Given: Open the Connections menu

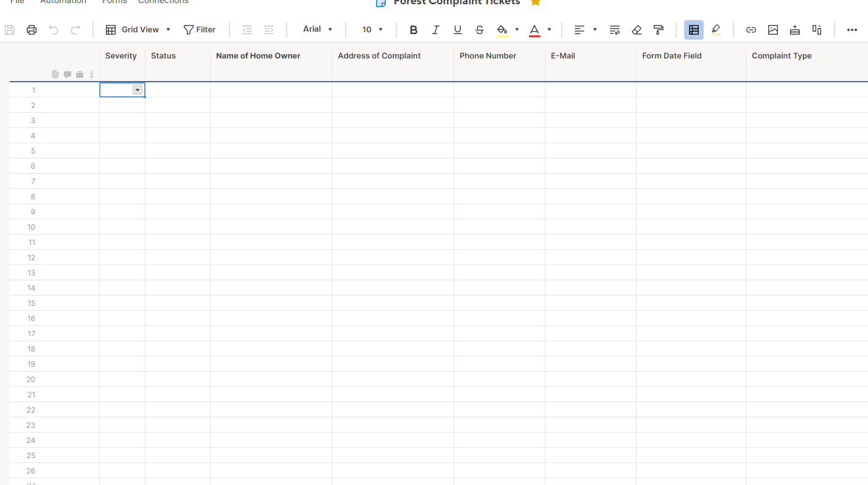Looking at the screenshot, I should coord(163,2).
